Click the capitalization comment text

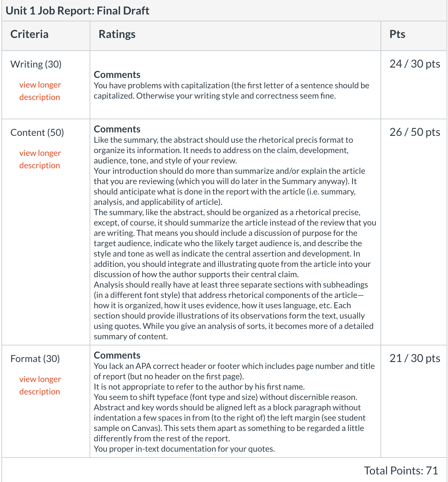click(x=232, y=91)
